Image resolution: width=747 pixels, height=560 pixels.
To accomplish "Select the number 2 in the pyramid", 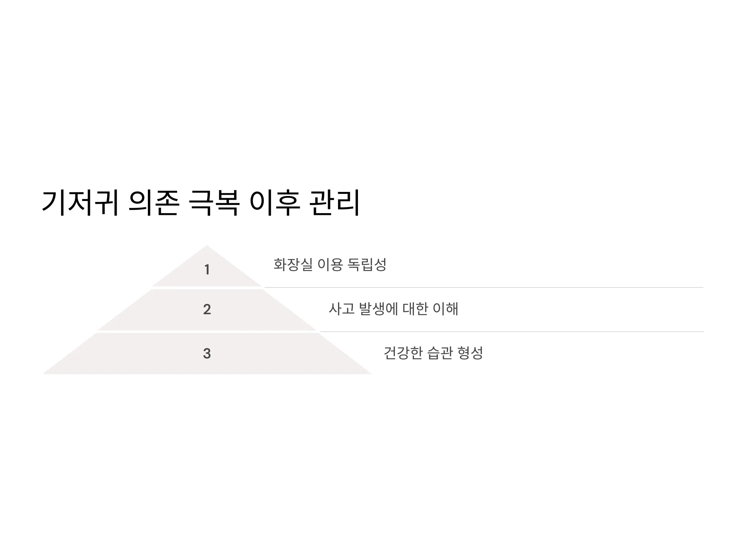I will click(x=207, y=310).
